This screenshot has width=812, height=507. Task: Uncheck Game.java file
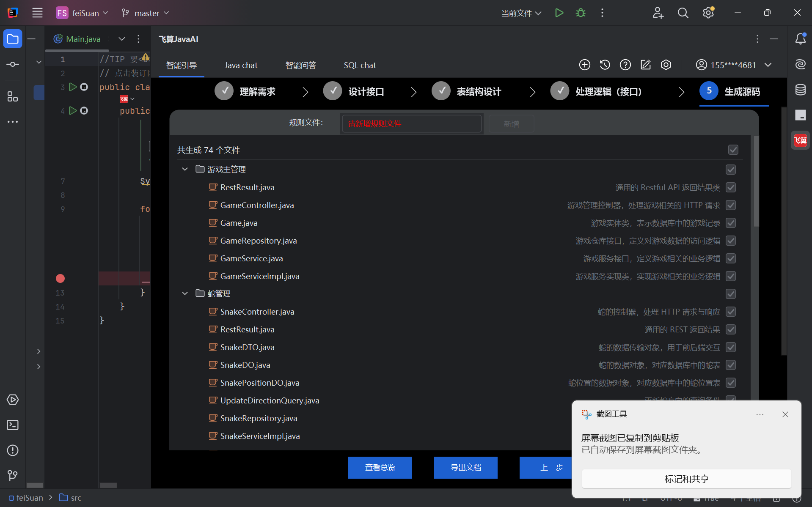pos(731,223)
